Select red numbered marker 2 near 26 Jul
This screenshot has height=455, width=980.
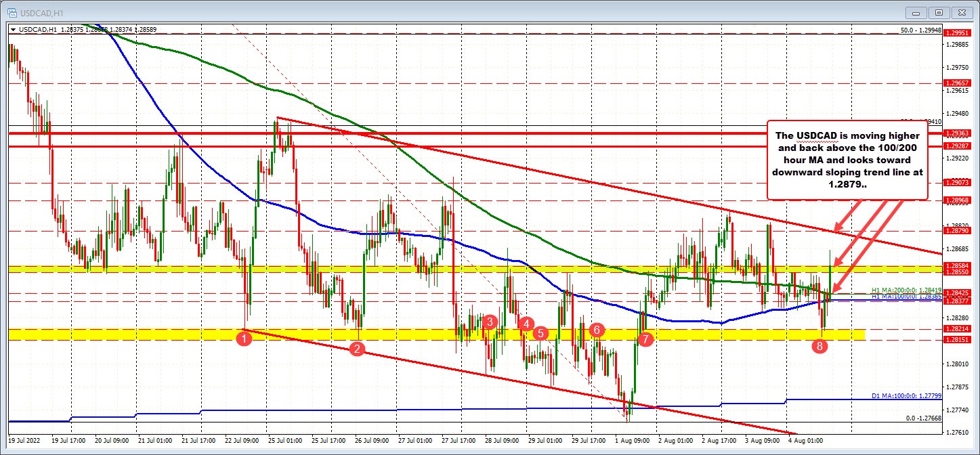(356, 348)
